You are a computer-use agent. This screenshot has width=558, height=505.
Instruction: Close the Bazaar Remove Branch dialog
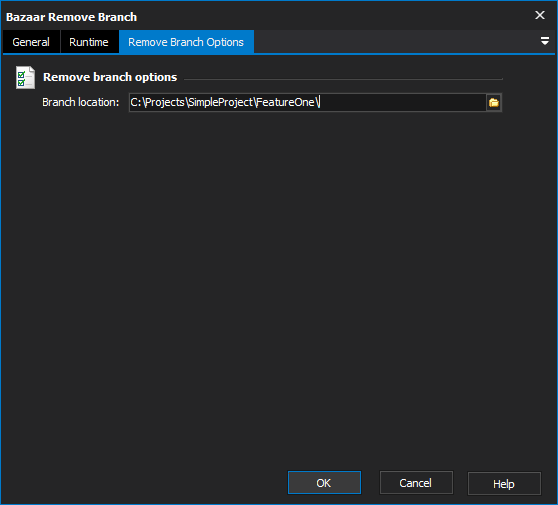click(540, 15)
